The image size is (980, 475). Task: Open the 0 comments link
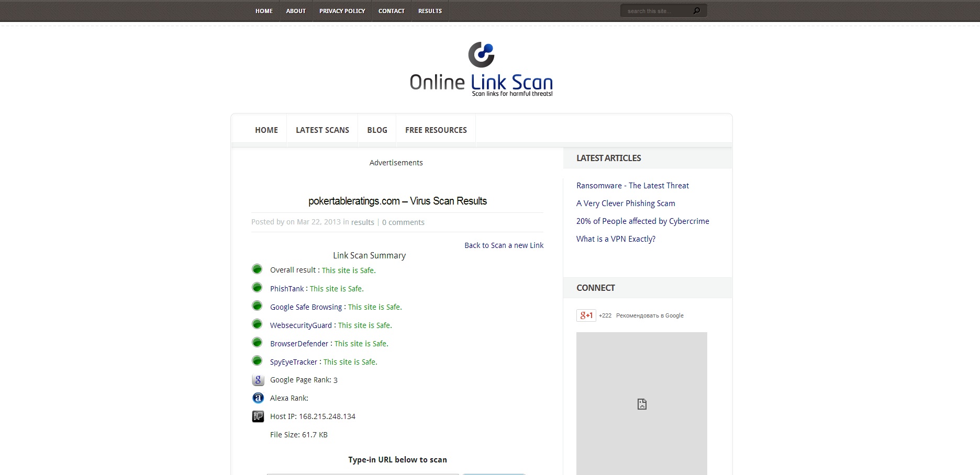click(403, 222)
